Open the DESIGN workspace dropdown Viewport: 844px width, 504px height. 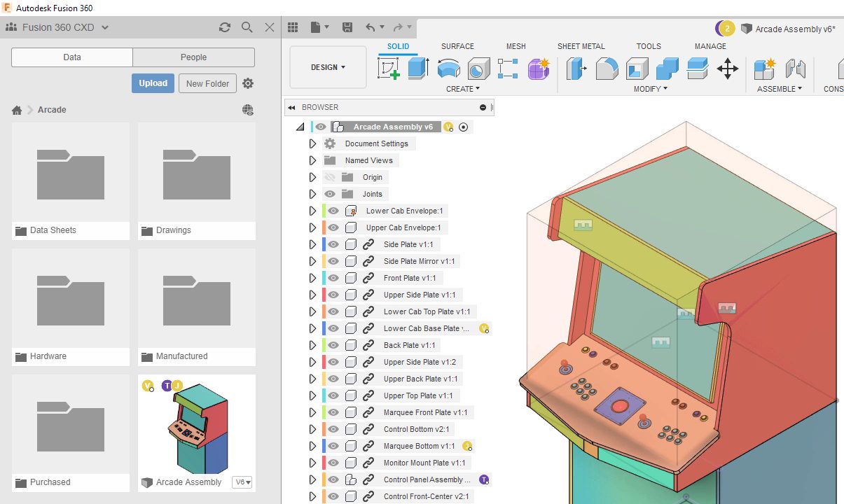[x=328, y=67]
